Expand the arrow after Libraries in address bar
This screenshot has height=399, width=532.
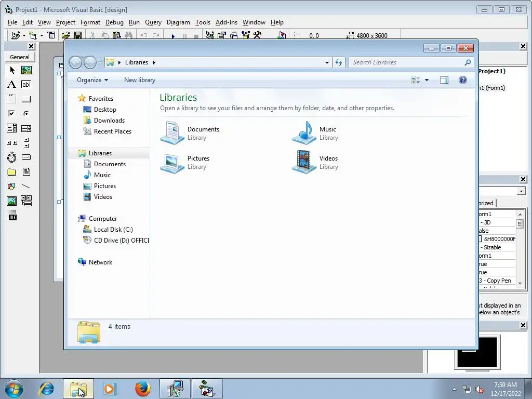click(x=154, y=62)
